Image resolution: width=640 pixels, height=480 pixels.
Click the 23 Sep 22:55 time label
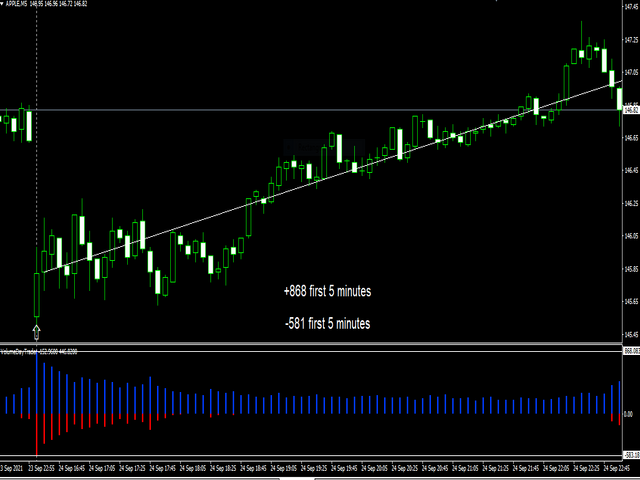(x=42, y=468)
